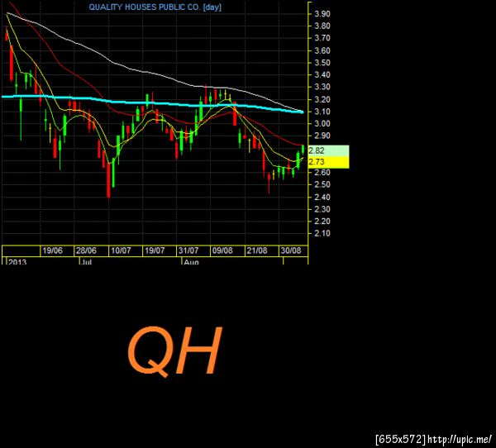The width and height of the screenshot is (496, 448).
Task: Click the 28/06 date label
Action: click(86, 250)
